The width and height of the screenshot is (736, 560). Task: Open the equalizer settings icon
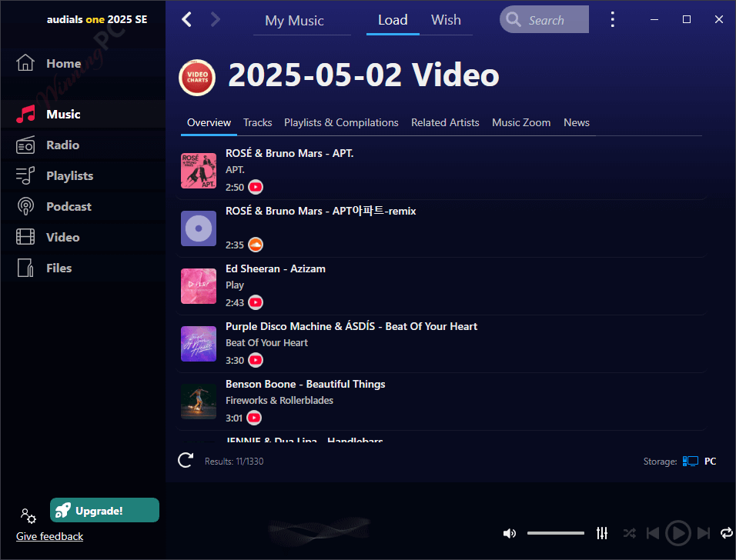(x=602, y=533)
